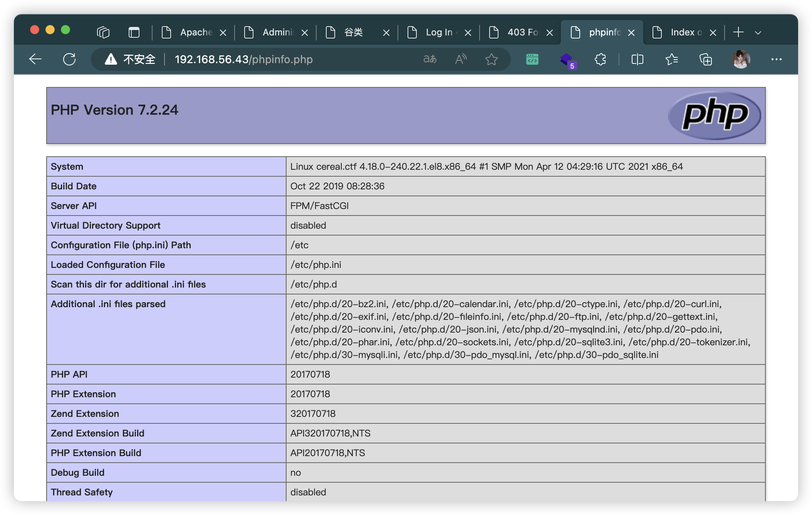This screenshot has width=812, height=515.
Task: Reload the phpinfo page
Action: pos(69,59)
